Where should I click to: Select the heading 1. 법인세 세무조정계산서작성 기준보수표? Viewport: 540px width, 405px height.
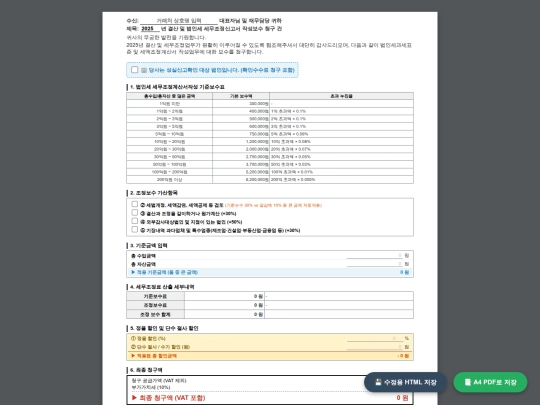177,87
